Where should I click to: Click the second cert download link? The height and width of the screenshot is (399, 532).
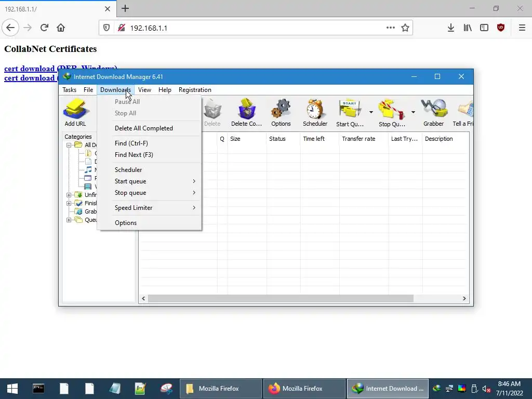click(x=31, y=78)
